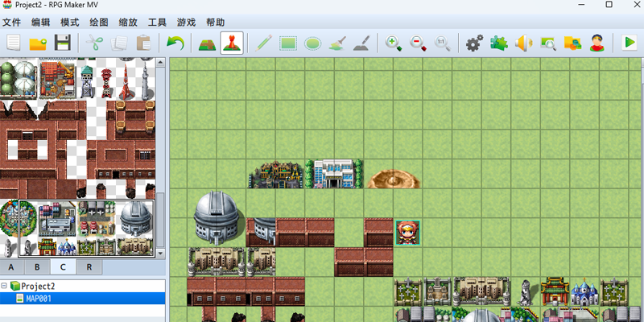Open the 编辑 menu

41,23
